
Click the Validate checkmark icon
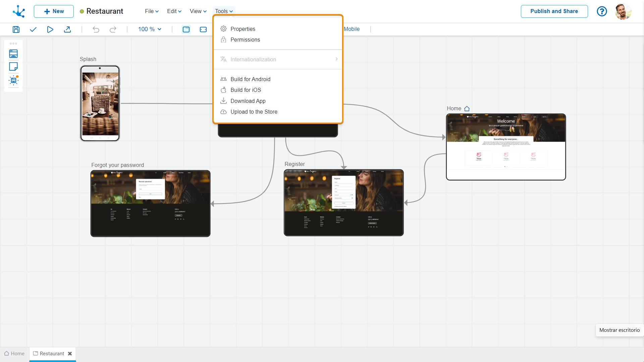click(x=33, y=29)
